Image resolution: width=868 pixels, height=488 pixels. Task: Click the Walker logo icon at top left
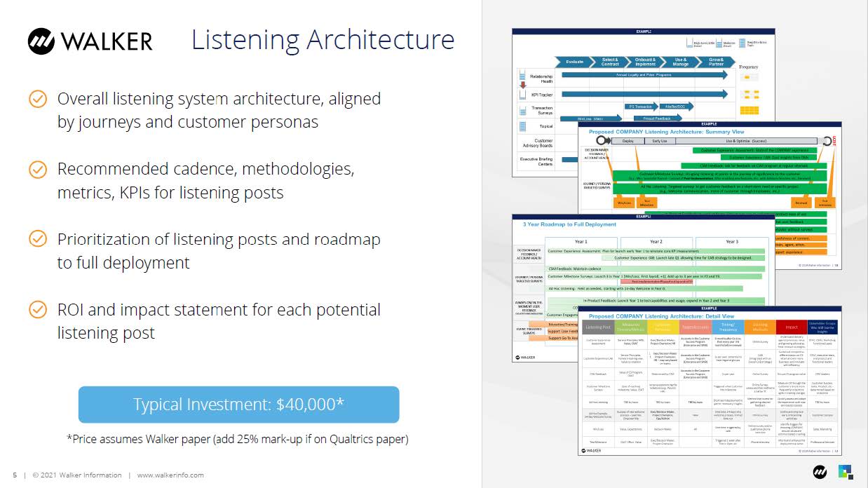pos(41,41)
